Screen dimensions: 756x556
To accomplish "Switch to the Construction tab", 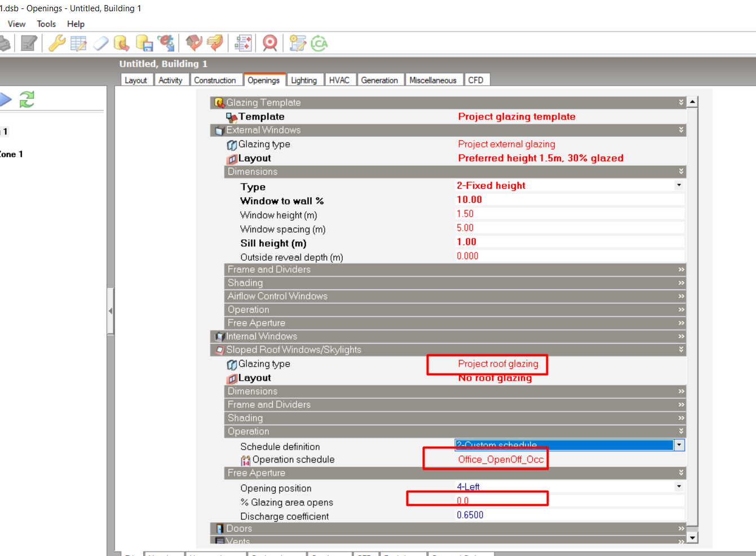I will (215, 80).
